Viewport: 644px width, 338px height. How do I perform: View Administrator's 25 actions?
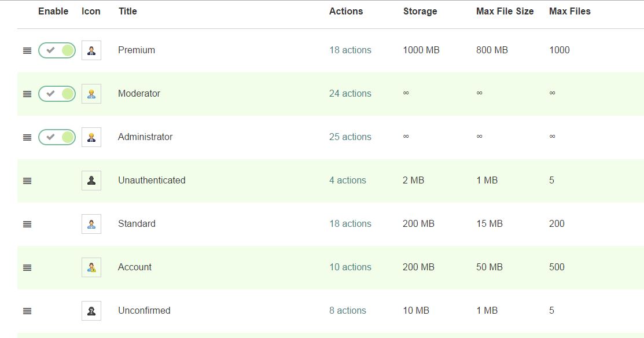click(350, 137)
